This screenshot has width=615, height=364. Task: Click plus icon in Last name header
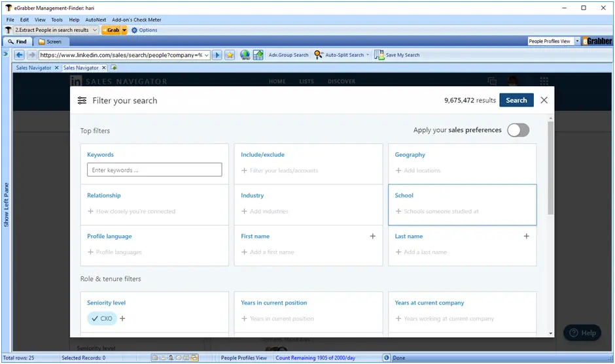pyautogui.click(x=527, y=236)
